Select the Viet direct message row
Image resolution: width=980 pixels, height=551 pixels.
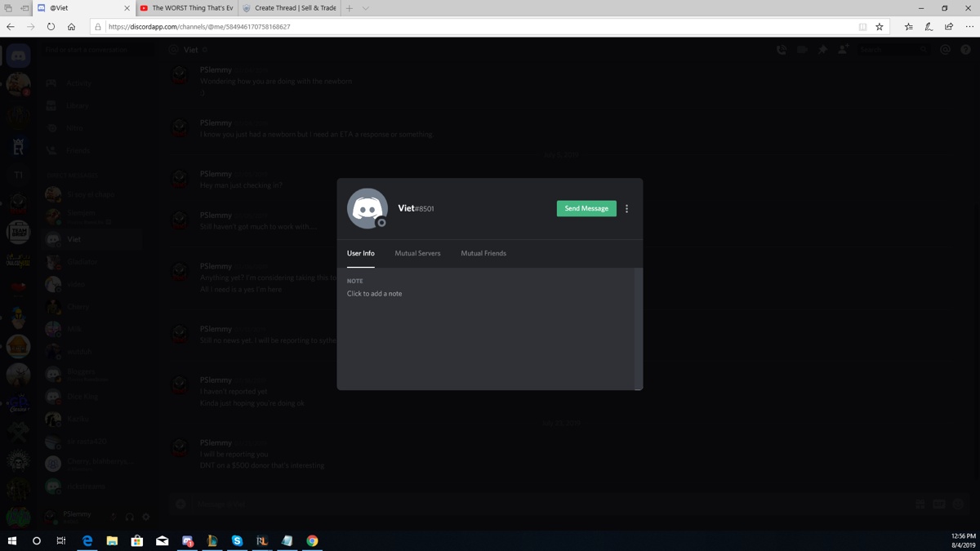point(91,239)
